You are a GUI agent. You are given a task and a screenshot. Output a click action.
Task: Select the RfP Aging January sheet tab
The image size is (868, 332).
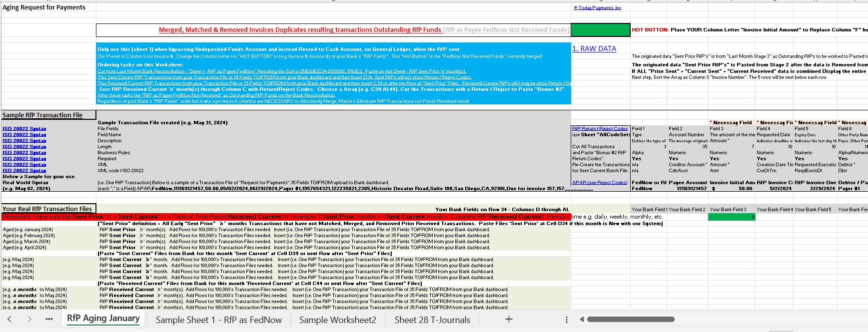point(103,319)
